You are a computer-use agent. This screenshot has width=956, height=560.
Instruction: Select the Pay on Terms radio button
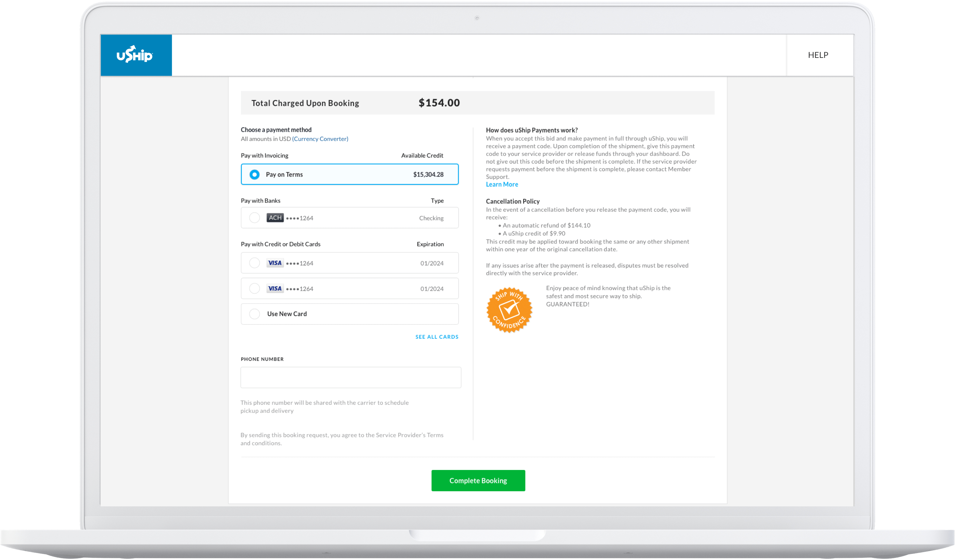click(255, 175)
